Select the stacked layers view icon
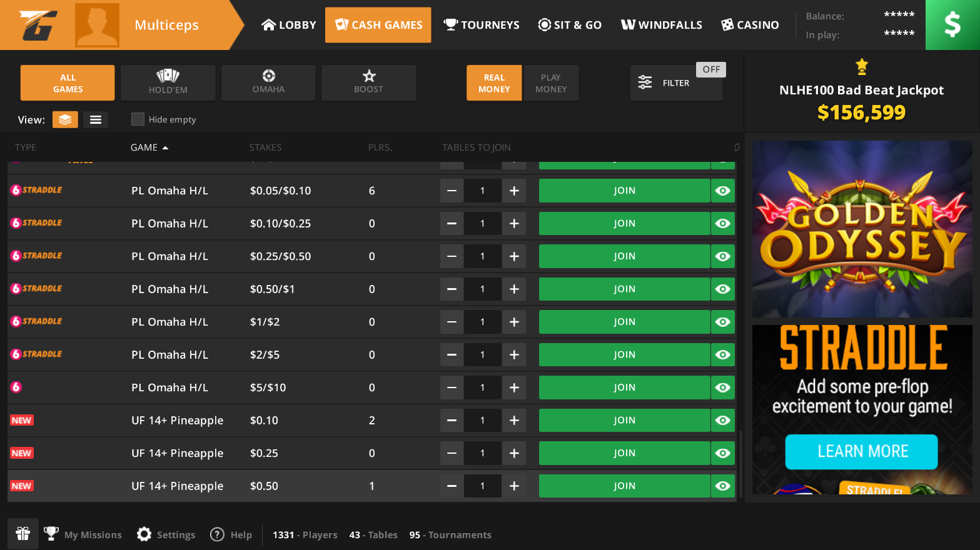The image size is (980, 550). [x=65, y=119]
